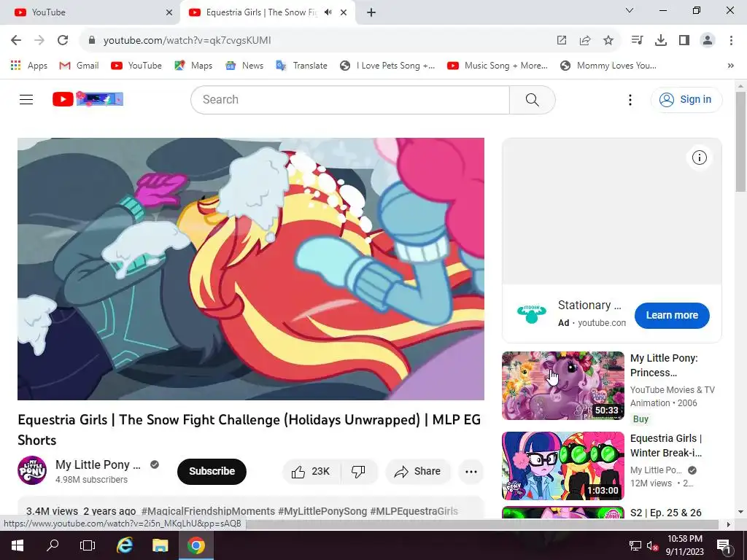
Task: Open the I Love Pets Song bookmark
Action: coord(387,66)
